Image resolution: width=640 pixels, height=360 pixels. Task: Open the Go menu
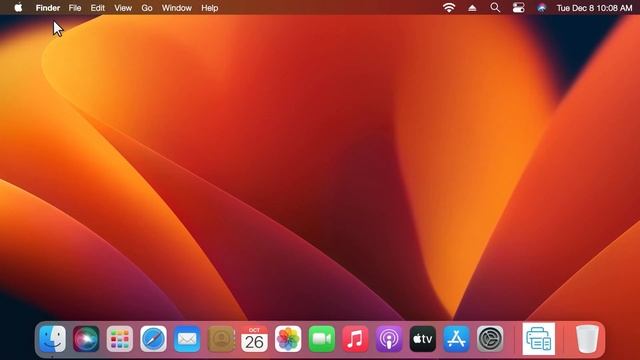[x=147, y=8]
